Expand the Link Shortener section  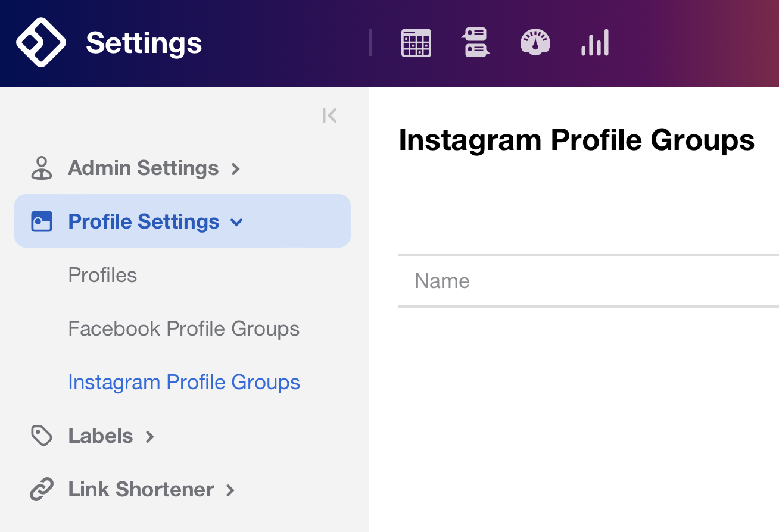coord(230,490)
